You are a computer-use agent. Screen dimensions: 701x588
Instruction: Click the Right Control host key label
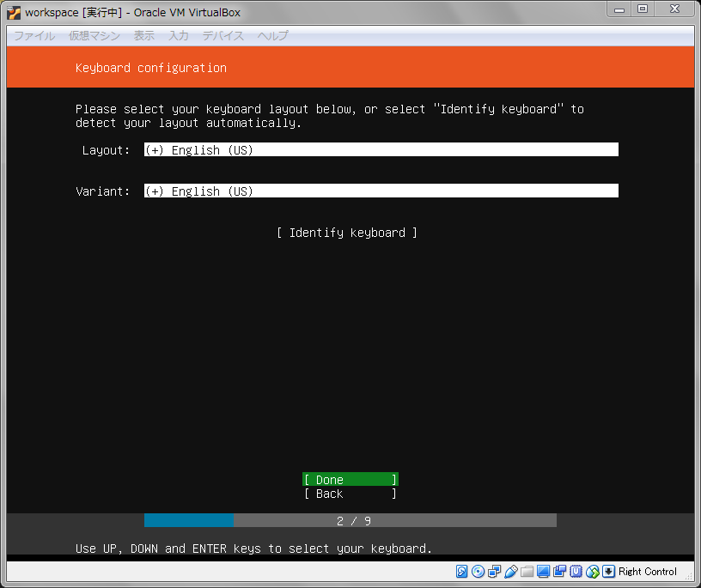648,572
